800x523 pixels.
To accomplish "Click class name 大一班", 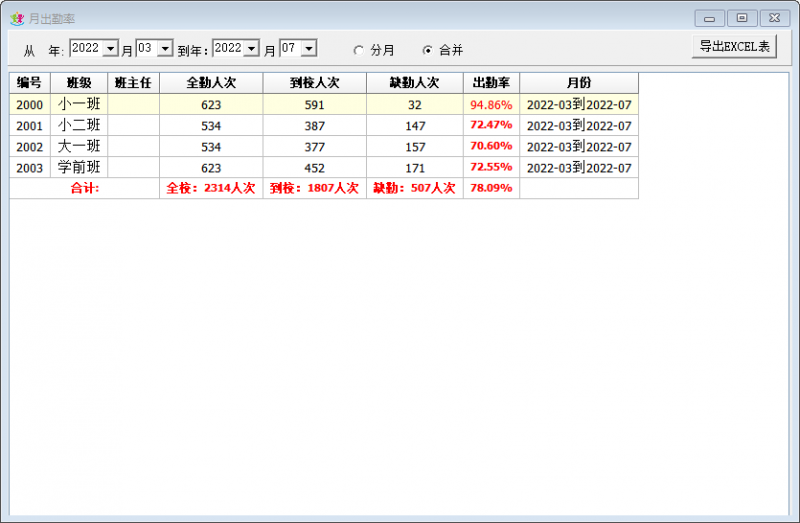I will coord(79,146).
